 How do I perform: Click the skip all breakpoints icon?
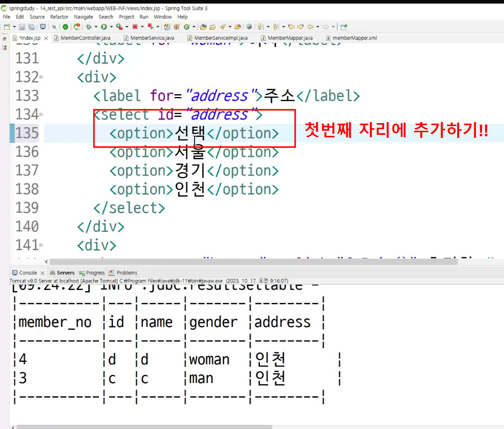click(x=54, y=27)
